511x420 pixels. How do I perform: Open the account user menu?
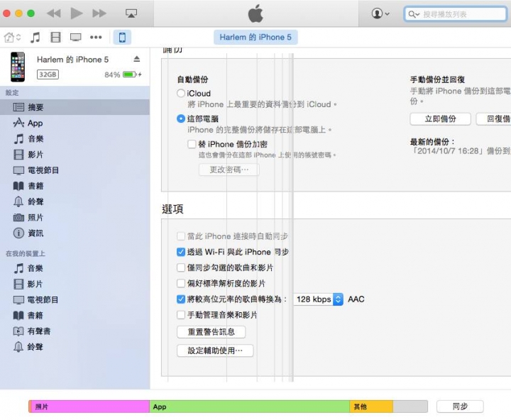(380, 13)
